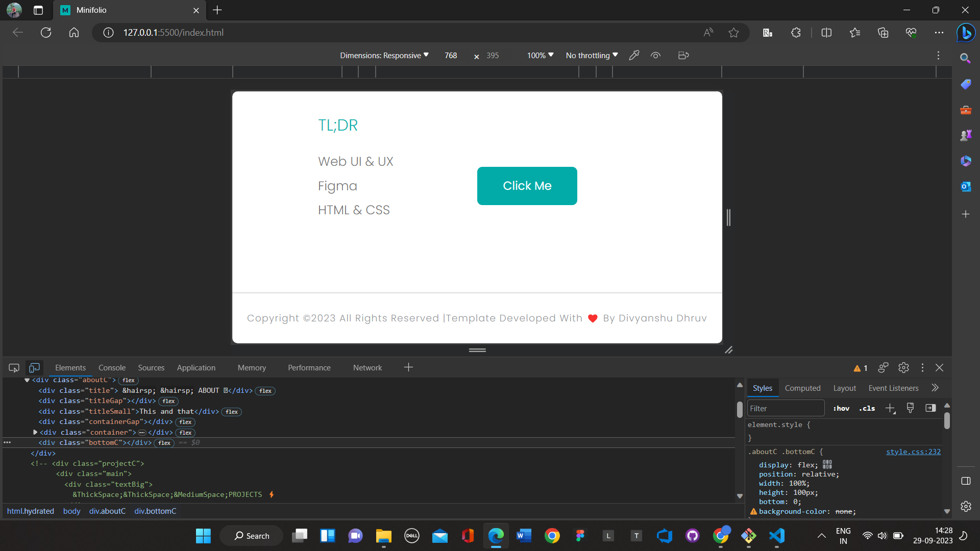Click the new style rule plus icon
980x551 pixels.
pyautogui.click(x=890, y=408)
